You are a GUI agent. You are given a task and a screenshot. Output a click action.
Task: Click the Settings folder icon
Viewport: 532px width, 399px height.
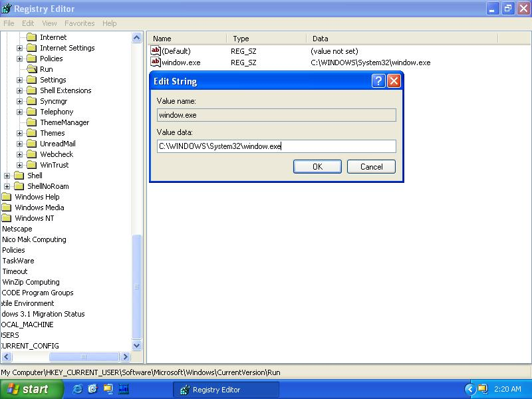pyautogui.click(x=31, y=80)
